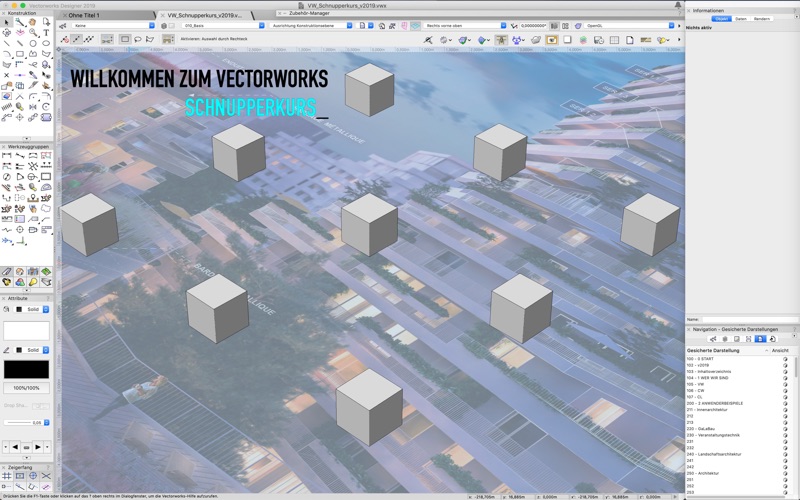Click the camera-with-clock icon in toolbar

click(x=598, y=40)
